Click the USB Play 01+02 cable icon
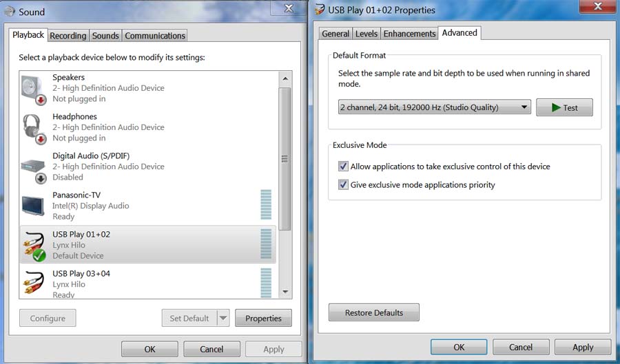This screenshot has height=364, width=620. coord(33,246)
